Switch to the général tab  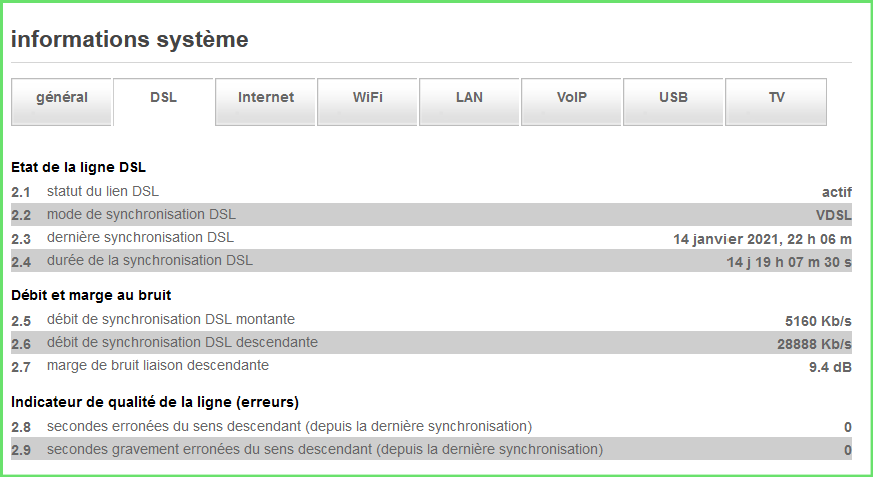[x=62, y=98]
